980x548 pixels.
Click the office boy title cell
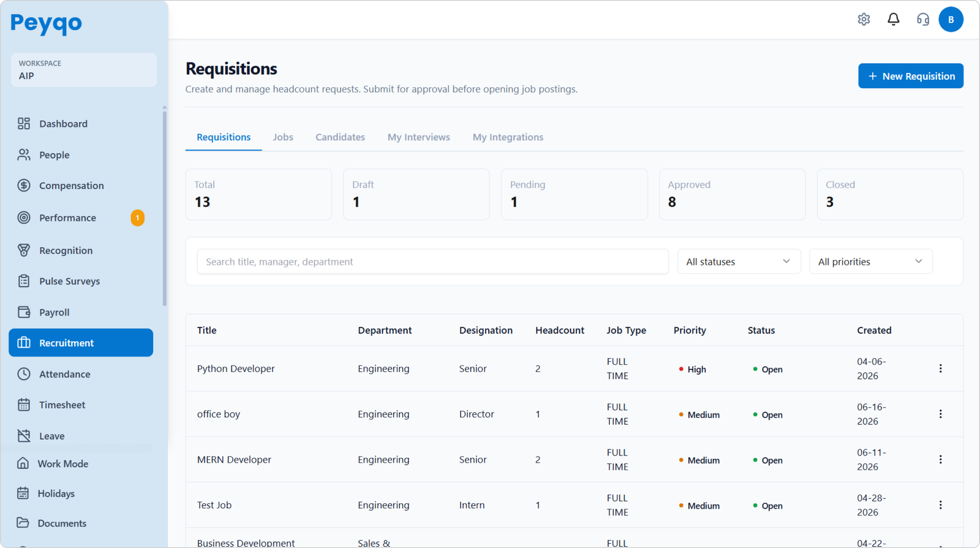tap(219, 414)
